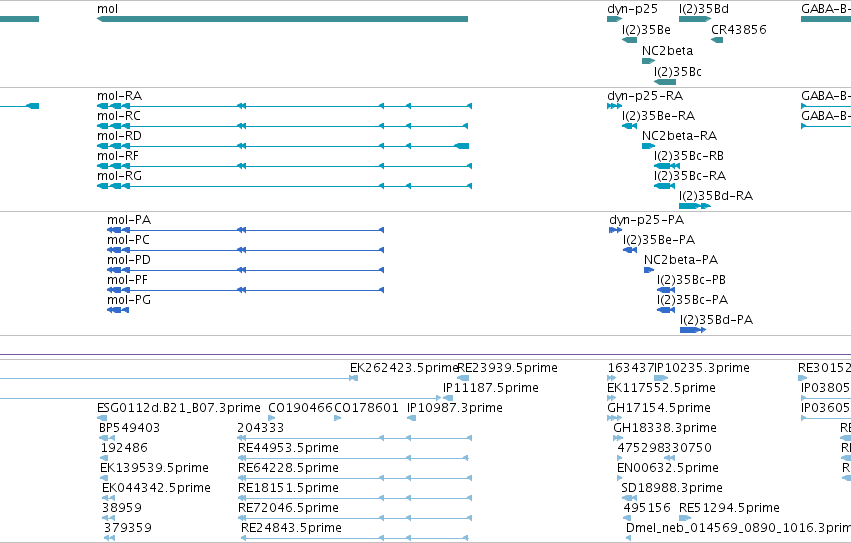This screenshot has width=851, height=543.
Task: Click the mol-PF protein label
Action: click(127, 281)
